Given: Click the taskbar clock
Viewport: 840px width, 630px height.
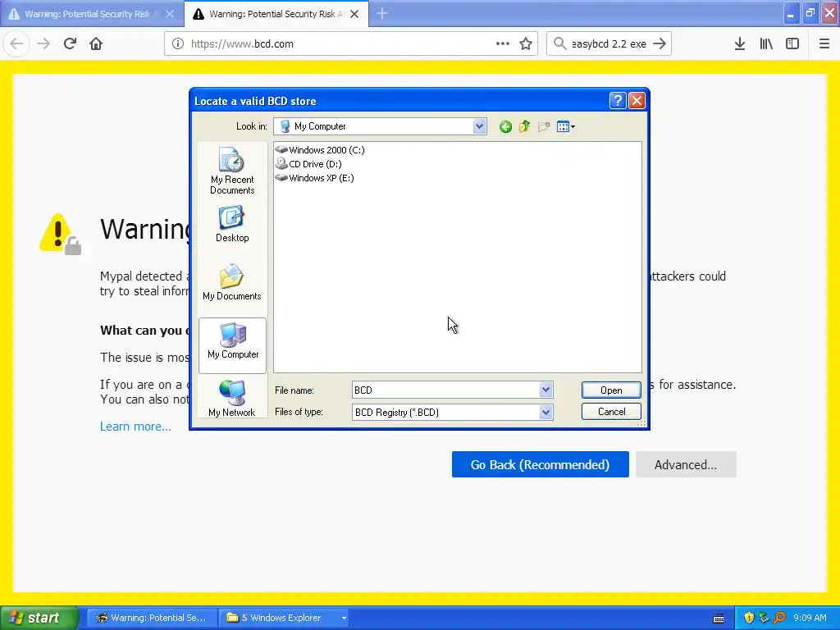Looking at the screenshot, I should 810,618.
